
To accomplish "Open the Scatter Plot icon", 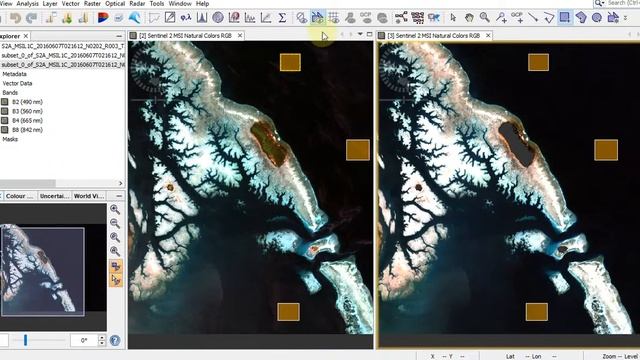I will click(266, 18).
